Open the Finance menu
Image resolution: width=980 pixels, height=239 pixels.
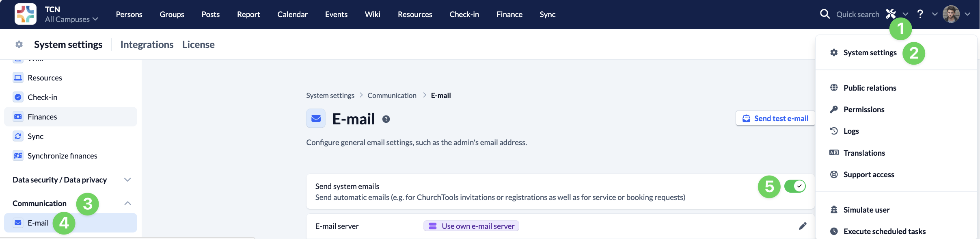509,14
